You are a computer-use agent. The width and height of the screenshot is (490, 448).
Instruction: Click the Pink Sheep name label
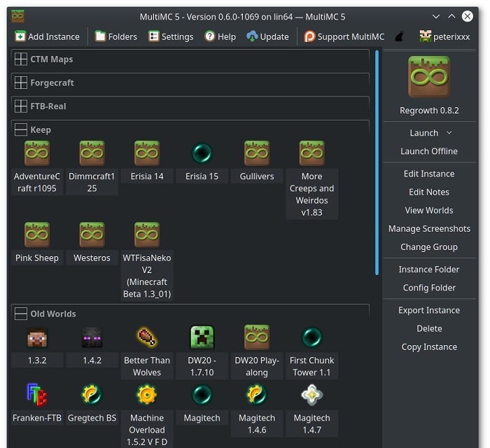(x=37, y=258)
